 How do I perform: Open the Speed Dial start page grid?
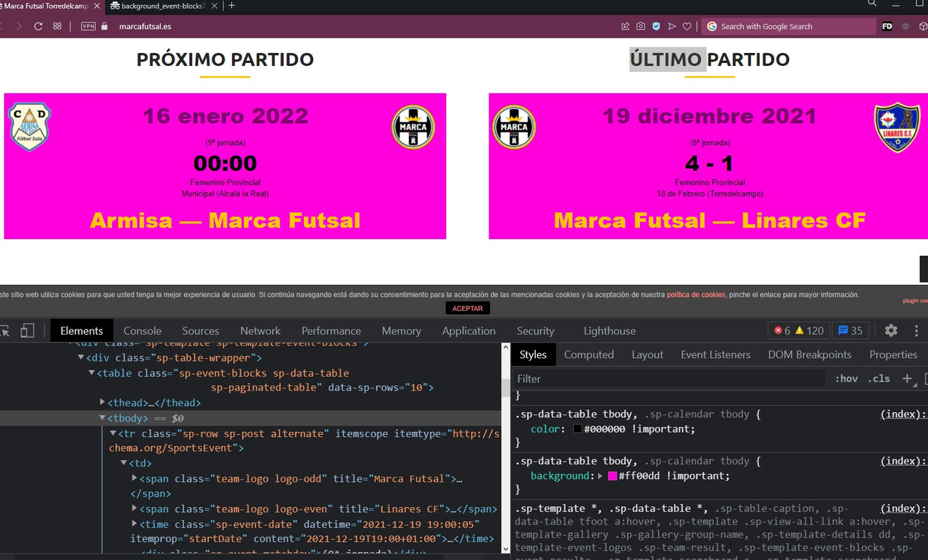[x=57, y=26]
